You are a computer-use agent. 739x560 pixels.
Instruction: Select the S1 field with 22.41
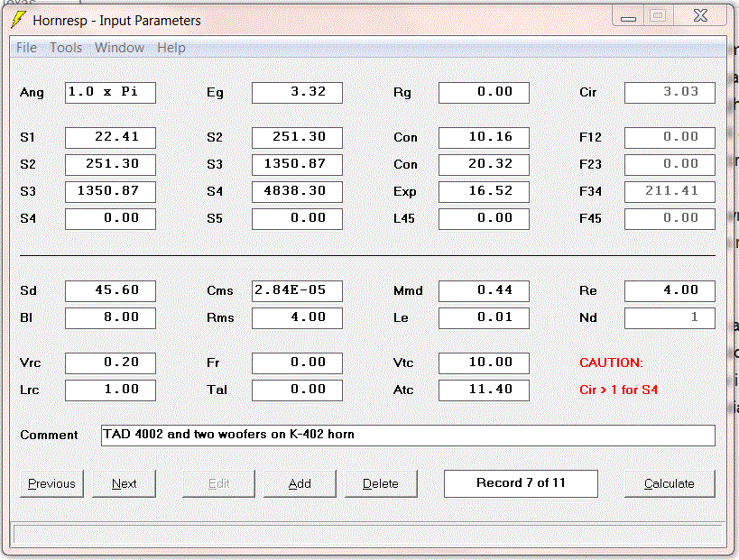(x=110, y=138)
